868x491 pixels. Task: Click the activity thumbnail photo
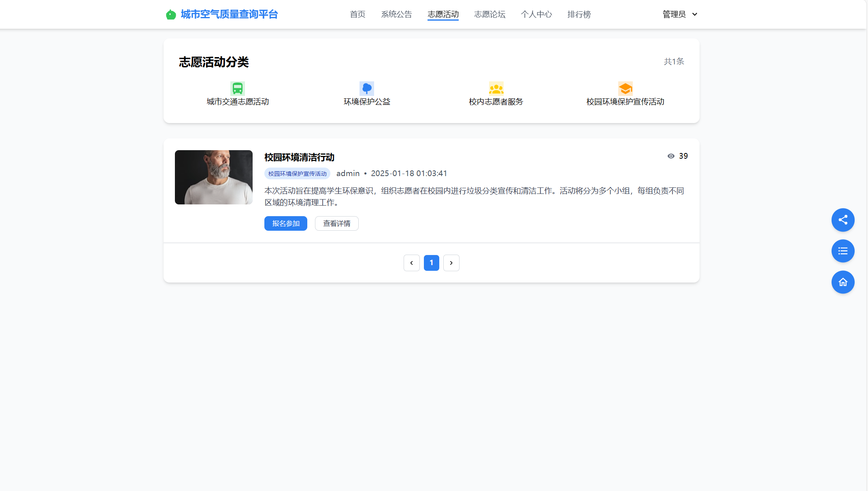(x=213, y=177)
